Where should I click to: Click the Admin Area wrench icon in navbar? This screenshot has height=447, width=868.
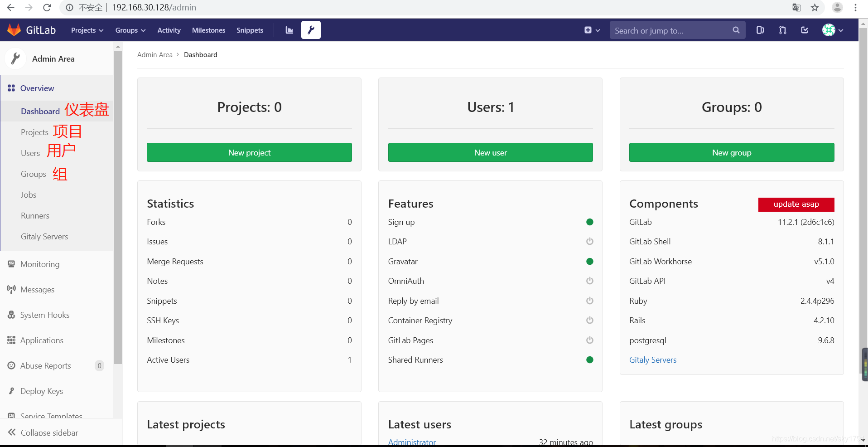pos(311,30)
